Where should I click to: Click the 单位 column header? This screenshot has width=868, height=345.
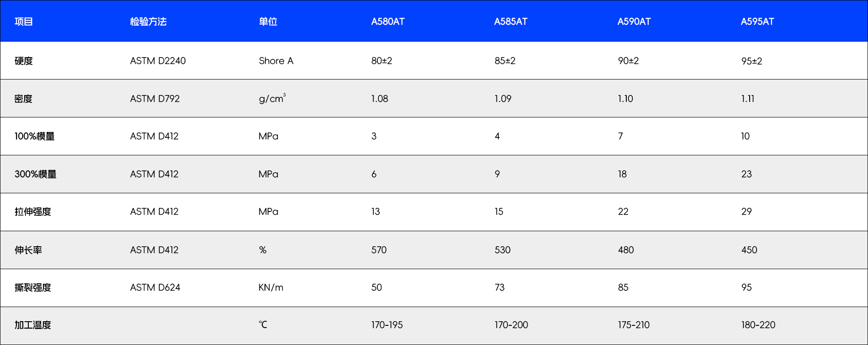click(x=268, y=21)
